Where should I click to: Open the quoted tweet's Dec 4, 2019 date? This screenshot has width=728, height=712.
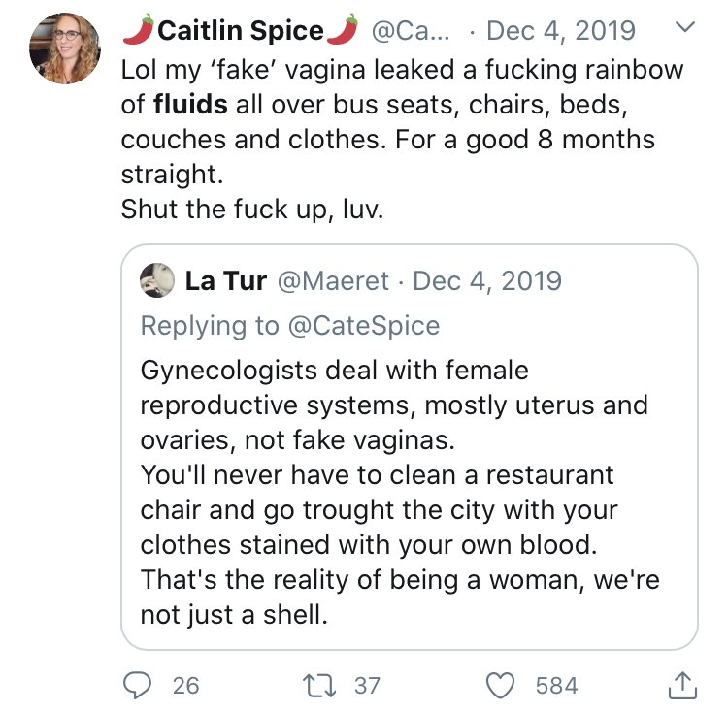[487, 281]
